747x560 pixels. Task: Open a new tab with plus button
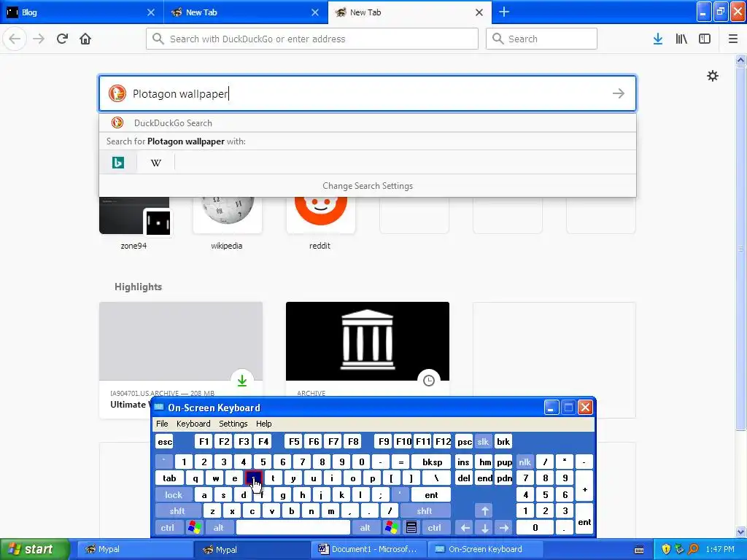pos(504,12)
